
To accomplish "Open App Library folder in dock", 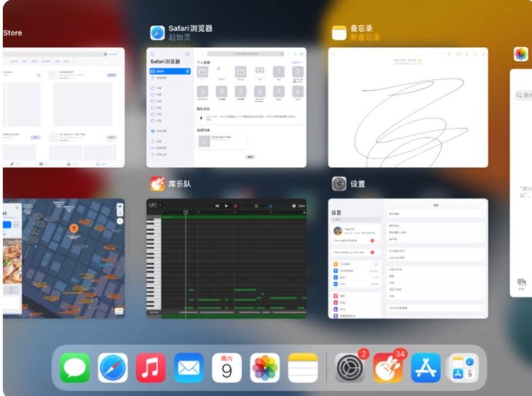I will pos(464,368).
